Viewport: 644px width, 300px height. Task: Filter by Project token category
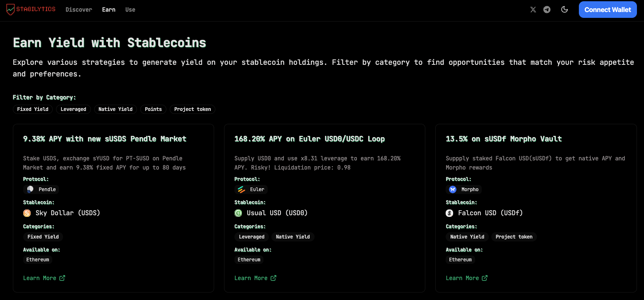[x=193, y=109]
